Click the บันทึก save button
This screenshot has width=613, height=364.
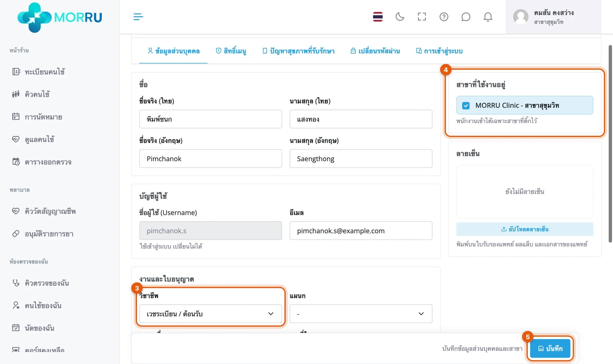coord(550,348)
